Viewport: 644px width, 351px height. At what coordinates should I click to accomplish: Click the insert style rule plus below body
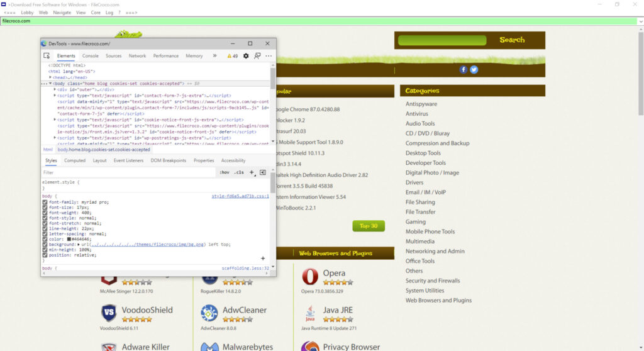[x=263, y=258]
